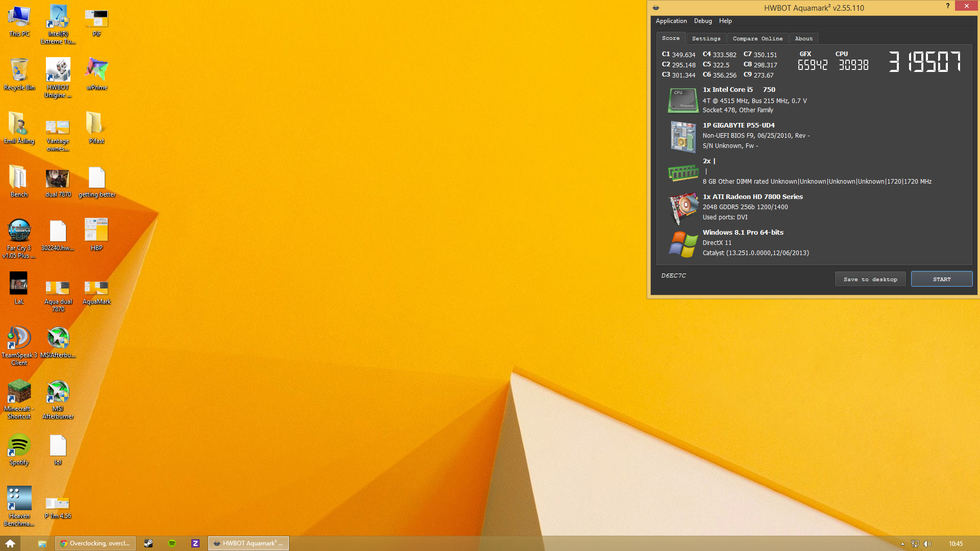Open the network icon in tray

point(915,544)
